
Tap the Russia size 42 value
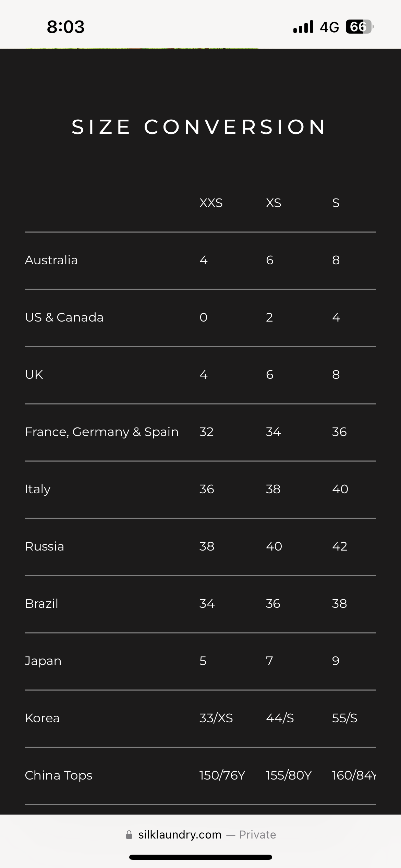click(x=340, y=546)
